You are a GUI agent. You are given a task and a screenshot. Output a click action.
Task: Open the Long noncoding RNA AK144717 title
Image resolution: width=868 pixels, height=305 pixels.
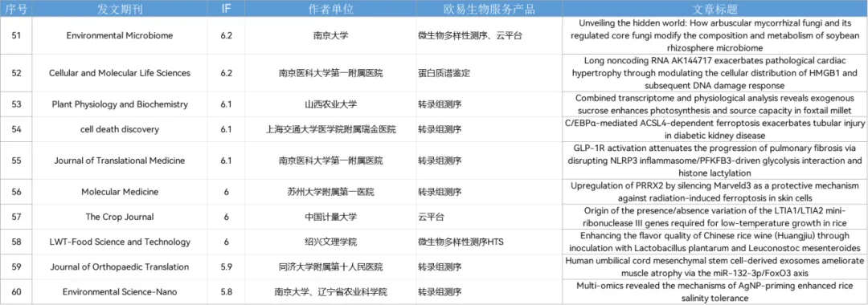tap(715, 73)
